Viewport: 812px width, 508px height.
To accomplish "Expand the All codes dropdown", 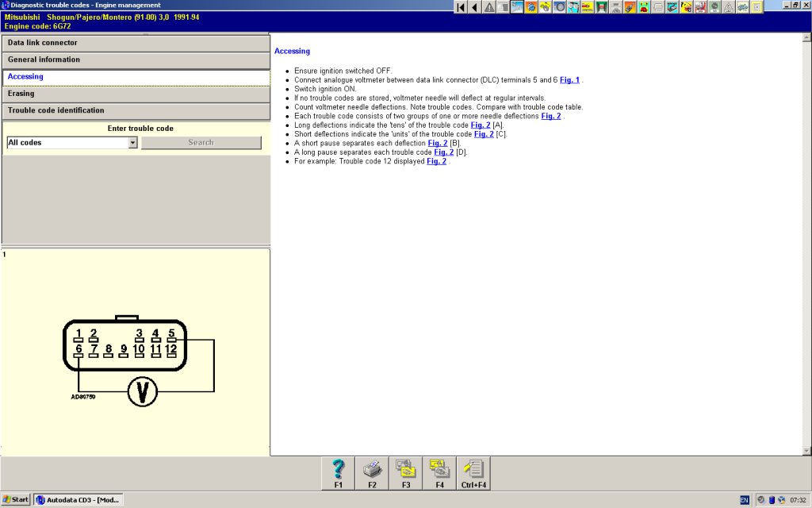I will click(132, 143).
